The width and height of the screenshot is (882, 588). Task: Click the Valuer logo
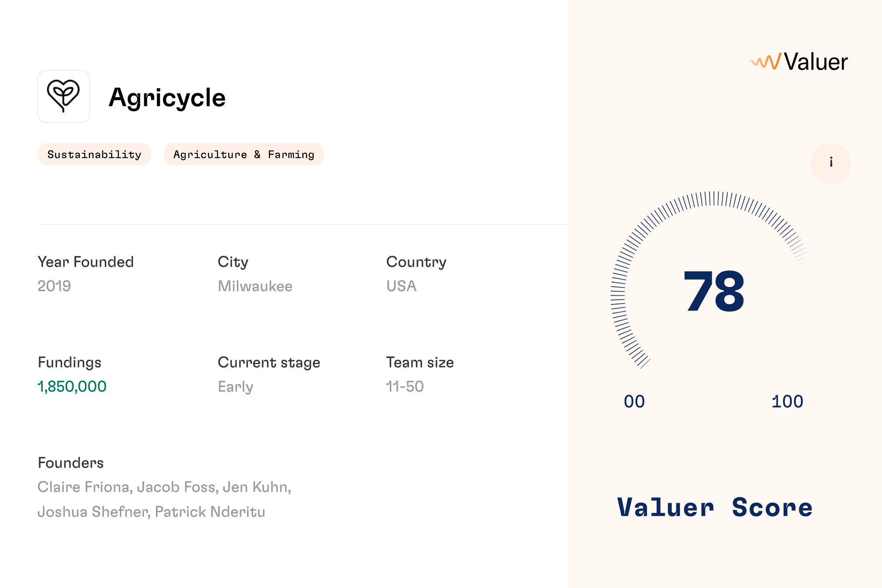point(799,61)
